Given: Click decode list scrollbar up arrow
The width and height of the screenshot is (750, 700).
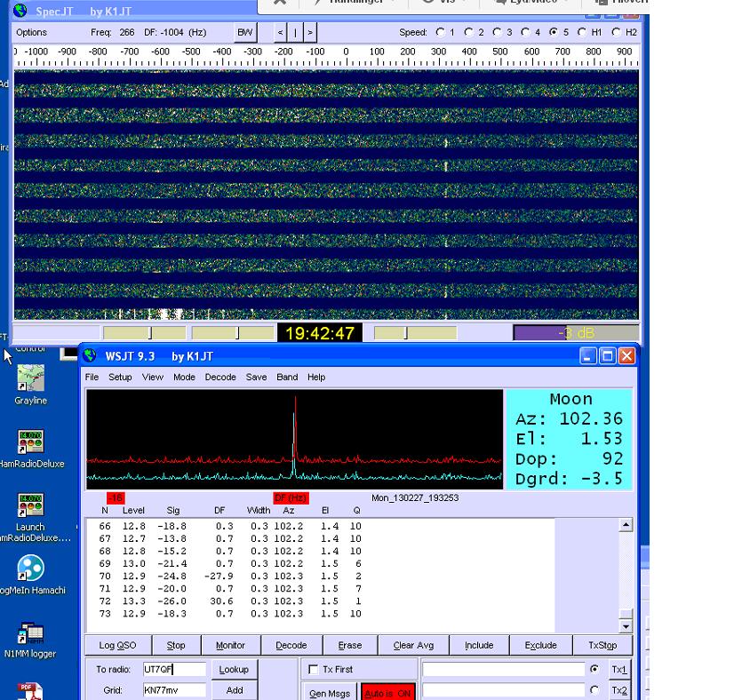Looking at the screenshot, I should tap(626, 524).
